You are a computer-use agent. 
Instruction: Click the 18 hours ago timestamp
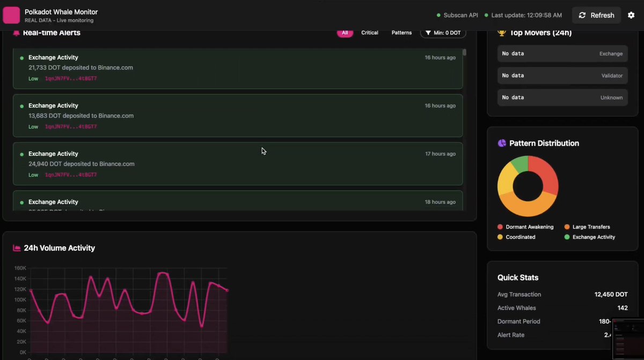pos(440,202)
